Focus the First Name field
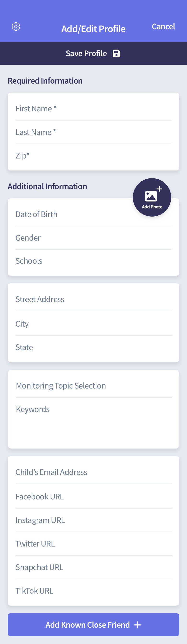The image size is (187, 644). click(x=93, y=109)
